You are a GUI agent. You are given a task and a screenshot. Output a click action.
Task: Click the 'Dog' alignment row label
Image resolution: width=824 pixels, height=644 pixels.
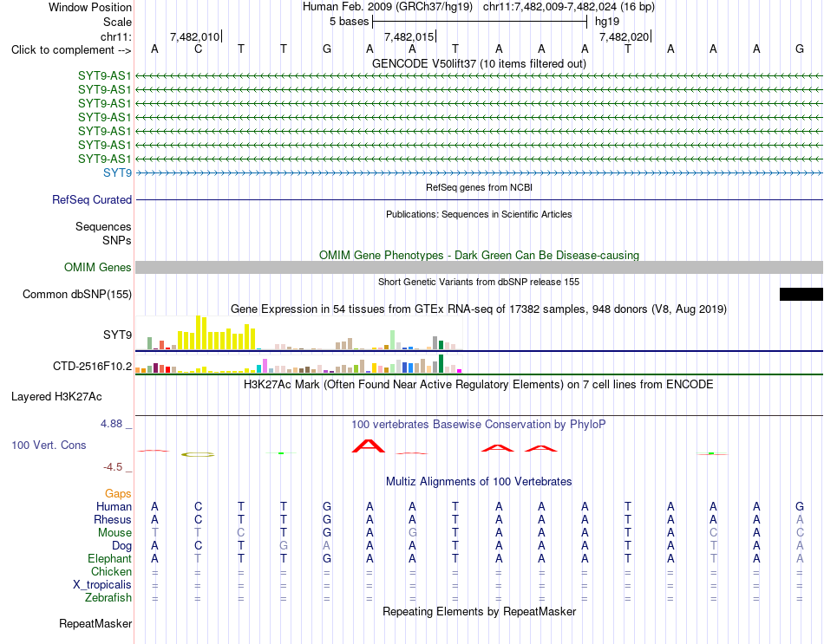click(122, 546)
